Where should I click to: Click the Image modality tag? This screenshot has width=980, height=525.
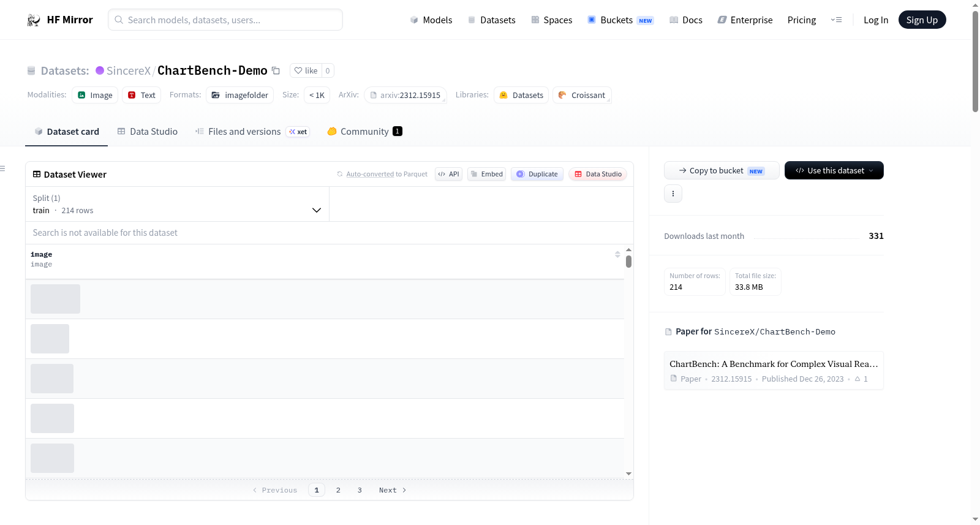pyautogui.click(x=95, y=95)
